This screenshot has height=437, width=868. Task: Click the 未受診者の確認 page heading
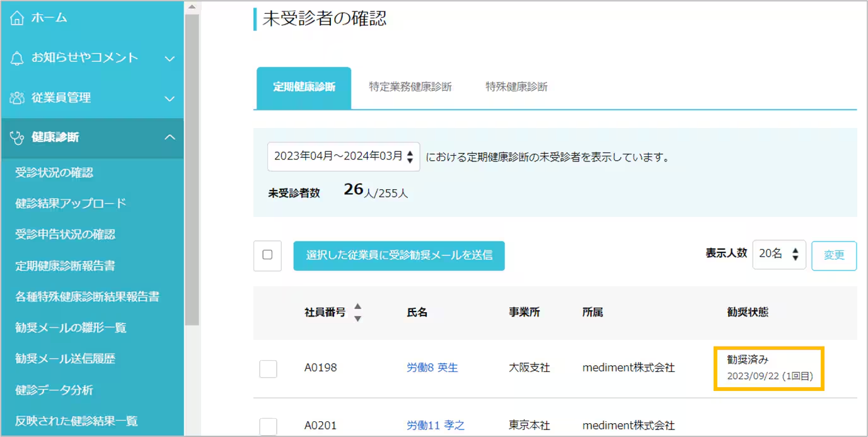pos(324,19)
